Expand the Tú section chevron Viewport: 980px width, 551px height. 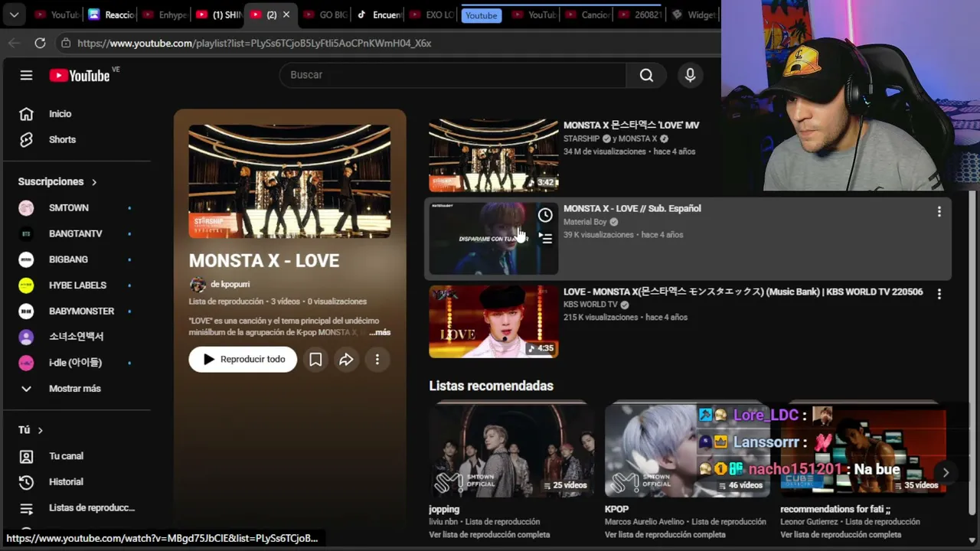[x=40, y=431]
